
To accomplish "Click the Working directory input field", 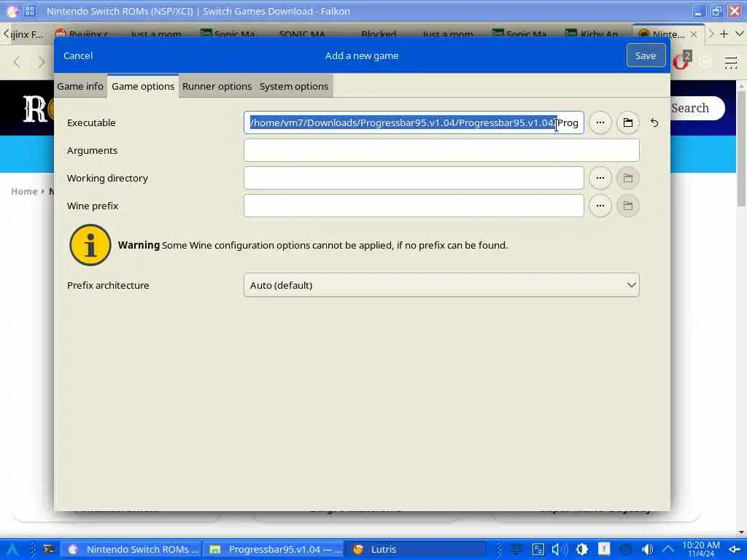I will [x=414, y=178].
